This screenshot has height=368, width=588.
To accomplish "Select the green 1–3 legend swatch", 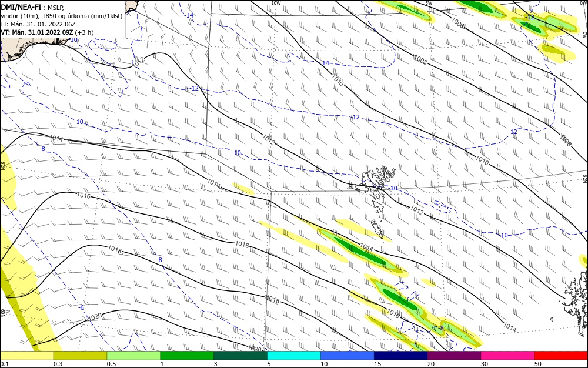I will pos(187,356).
